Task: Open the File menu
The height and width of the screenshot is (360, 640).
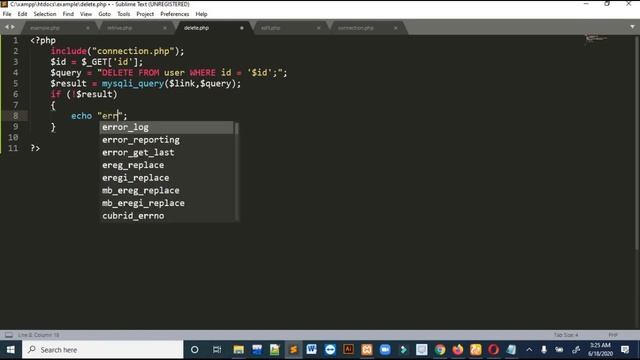Action: [7, 14]
